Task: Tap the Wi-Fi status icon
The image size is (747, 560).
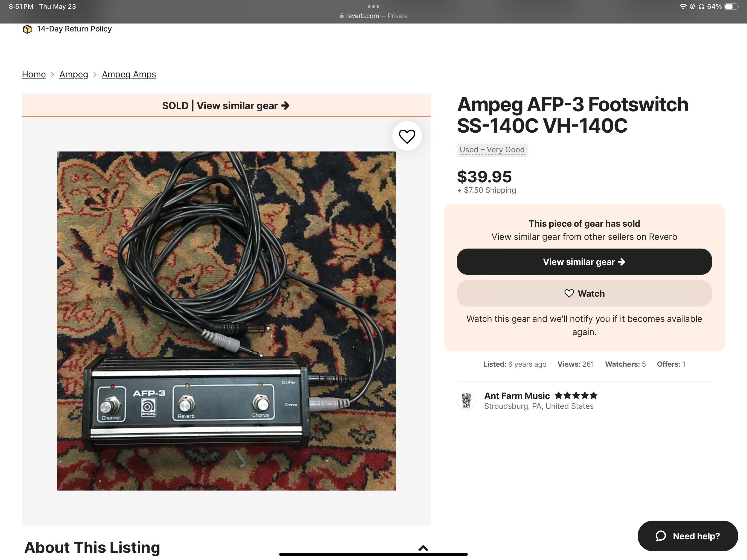Action: 683,6
